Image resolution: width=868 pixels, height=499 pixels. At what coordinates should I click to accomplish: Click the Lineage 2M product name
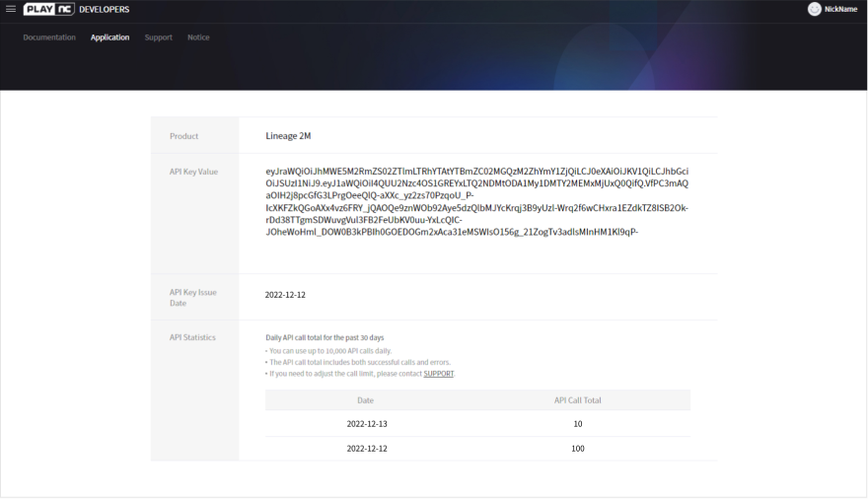[288, 136]
